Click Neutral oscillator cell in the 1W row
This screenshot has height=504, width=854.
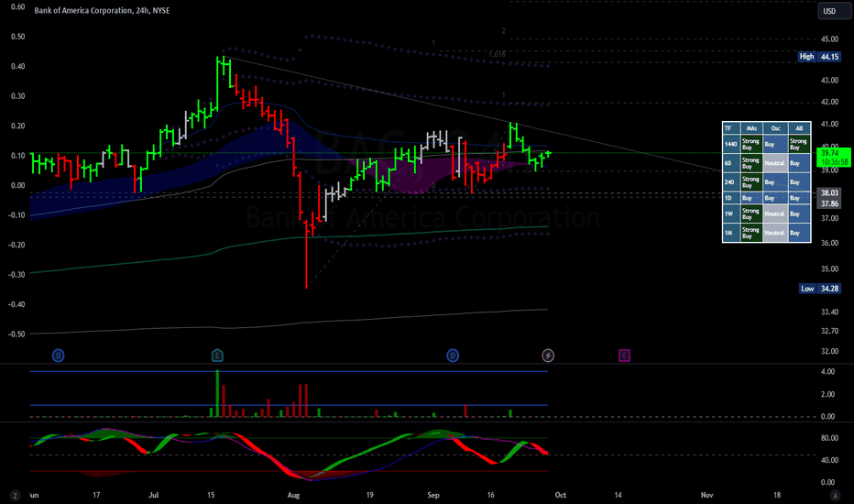(x=775, y=214)
